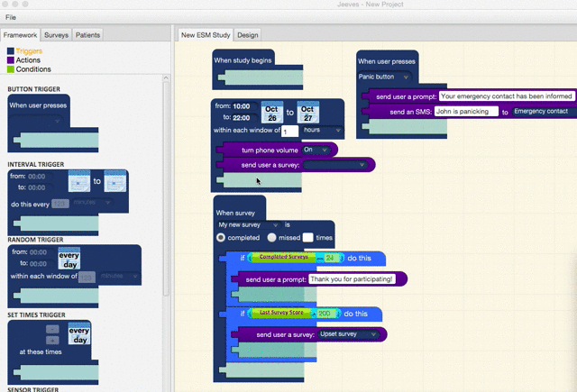The height and width of the screenshot is (392, 577).
Task: Click the Completed Surveys condition block
Action: click(283, 257)
